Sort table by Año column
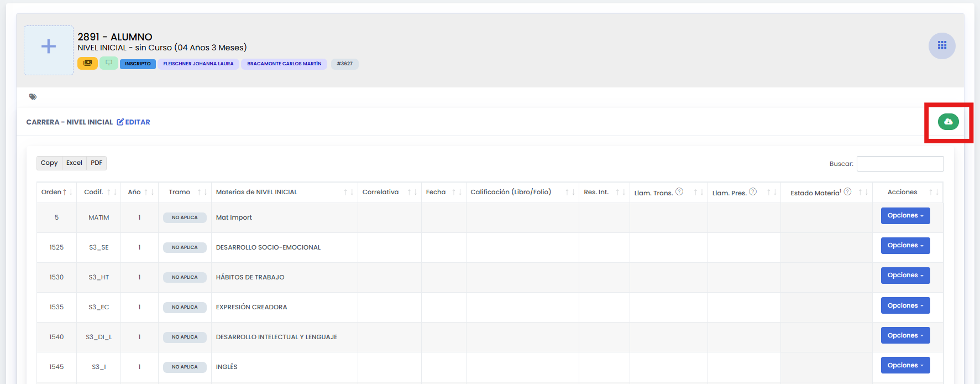The width and height of the screenshot is (980, 384). (x=140, y=192)
